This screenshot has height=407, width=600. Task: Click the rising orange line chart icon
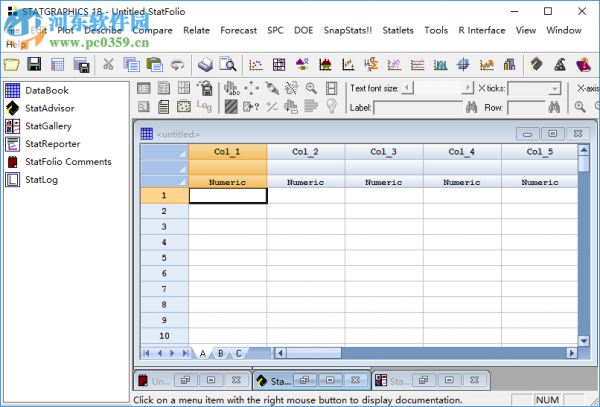[x=486, y=64]
